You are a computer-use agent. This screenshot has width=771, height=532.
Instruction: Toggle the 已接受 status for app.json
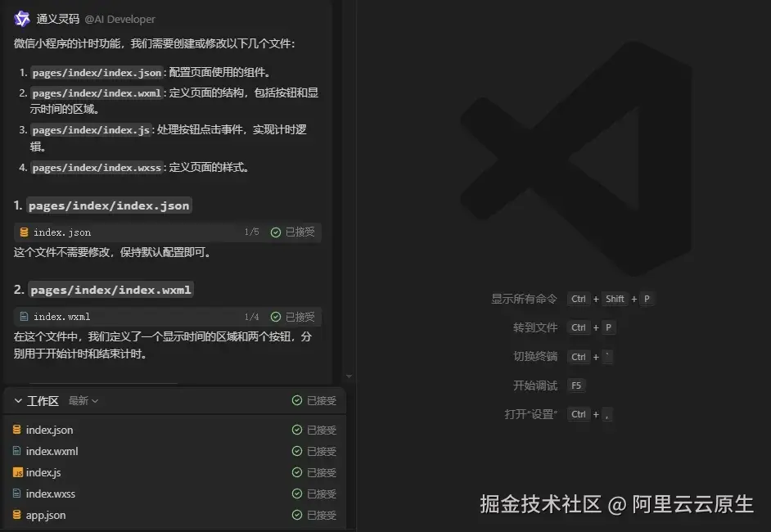pyautogui.click(x=313, y=515)
